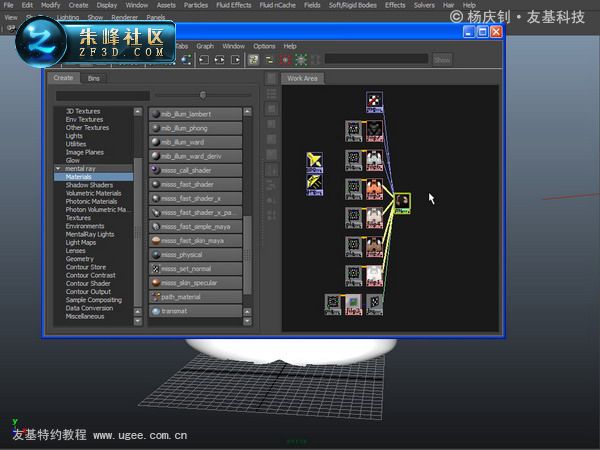Click material list bottom scroll down arrow

(248, 321)
